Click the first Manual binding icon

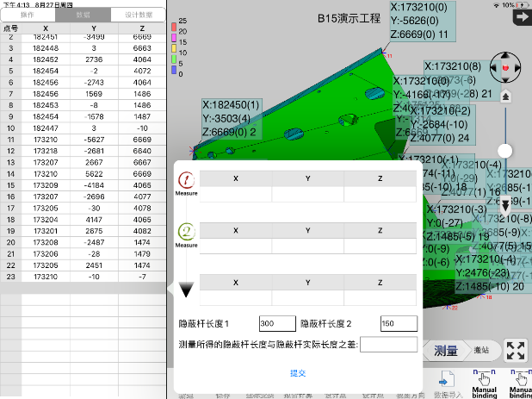[x=485, y=378]
